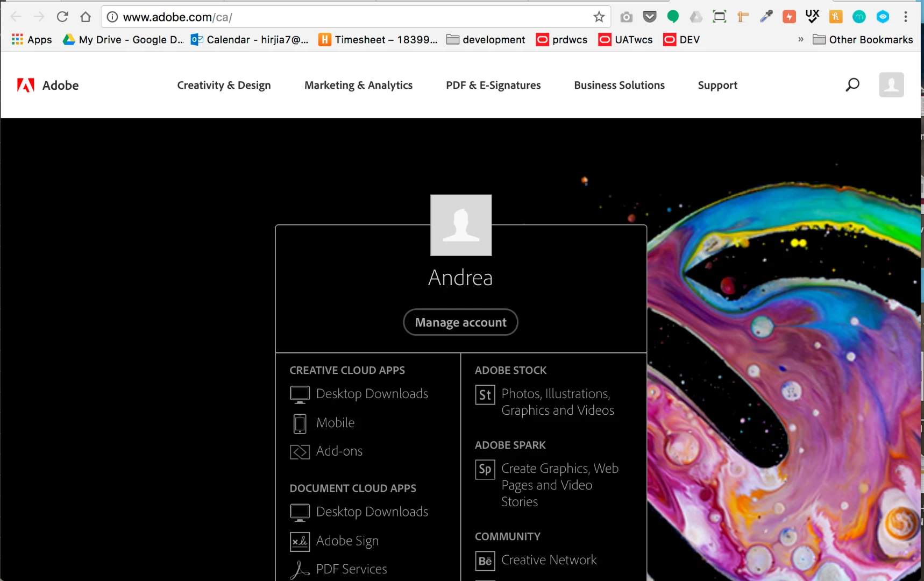924x581 pixels.
Task: Click the red lightning bolt extension icon
Action: pos(789,17)
